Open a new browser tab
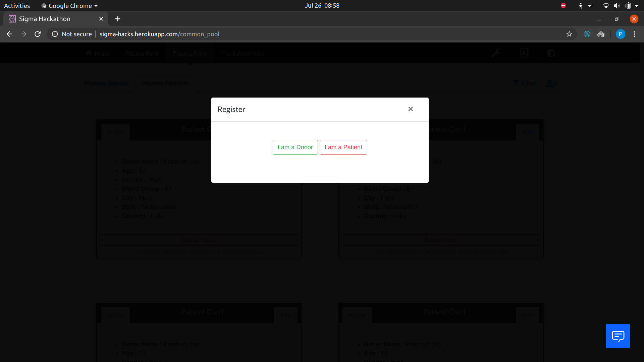The image size is (644, 362). tap(118, 19)
